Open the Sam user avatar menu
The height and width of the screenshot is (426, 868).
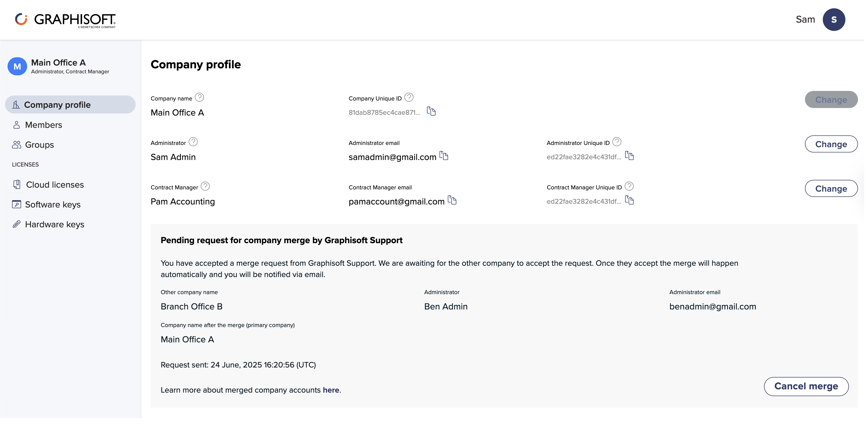click(834, 20)
